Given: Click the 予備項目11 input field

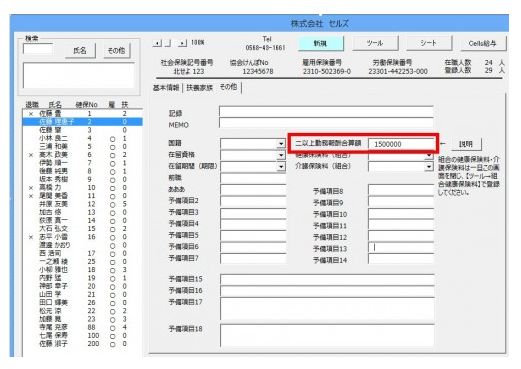Looking at the screenshot, I should [x=401, y=225].
